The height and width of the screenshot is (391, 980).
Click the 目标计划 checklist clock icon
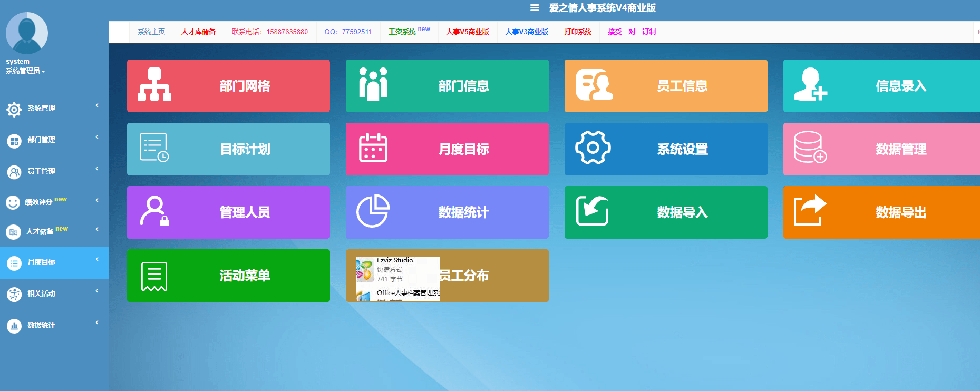pyautogui.click(x=154, y=148)
